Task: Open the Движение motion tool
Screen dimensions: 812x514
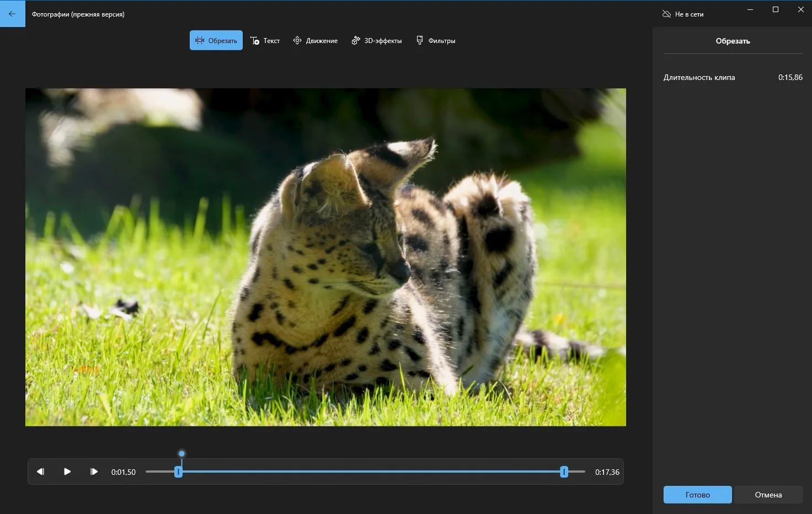Action: coord(315,40)
